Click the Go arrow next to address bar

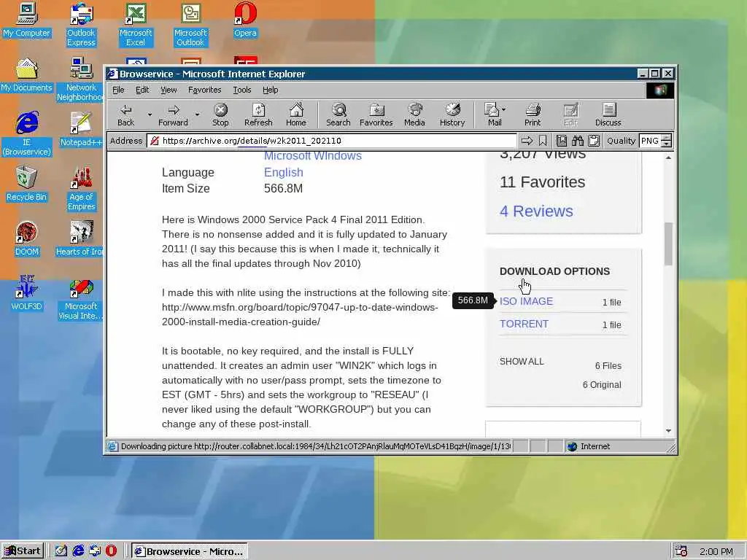pos(527,141)
